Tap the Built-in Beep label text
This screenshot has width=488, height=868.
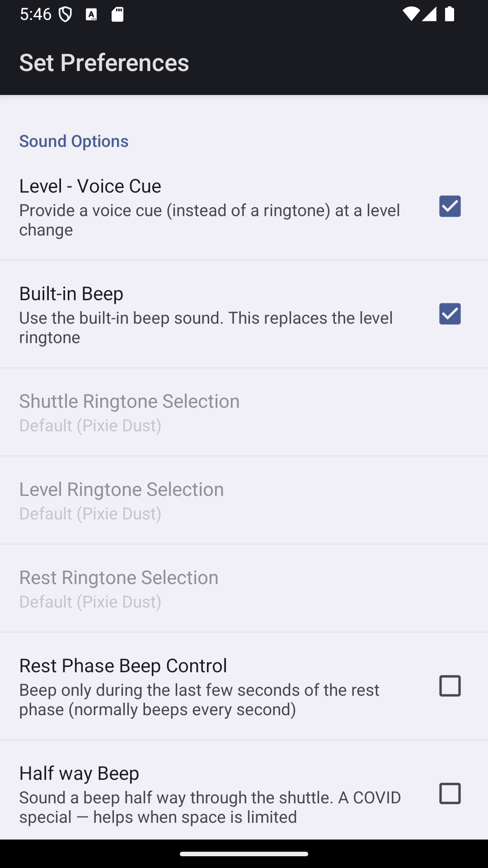click(x=71, y=293)
